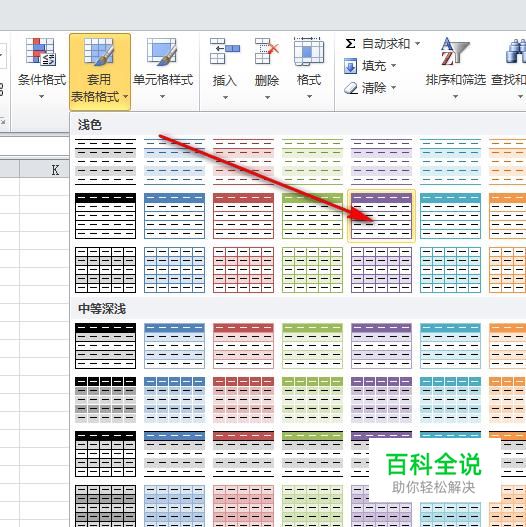The height and width of the screenshot is (527, 526).
Task: Expand the 清除 dropdown arrow
Action: 393,88
